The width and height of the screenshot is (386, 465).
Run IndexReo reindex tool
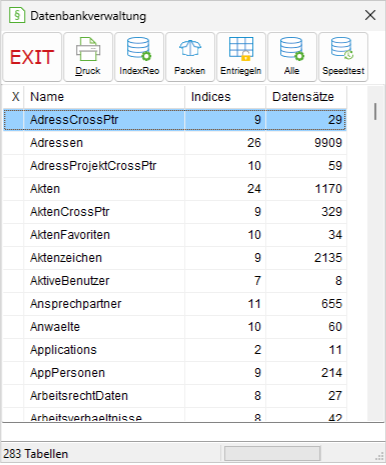coord(139,57)
